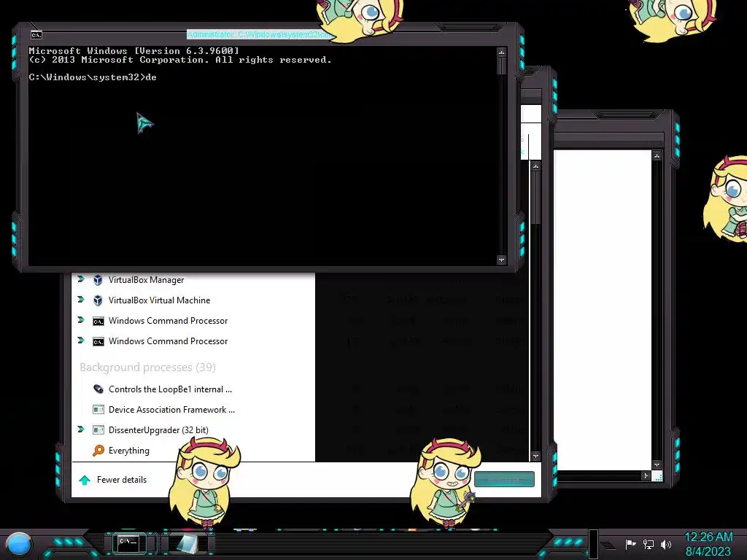The height and width of the screenshot is (560, 747).
Task: Click the Everything search magnifier icon
Action: pyautogui.click(x=98, y=451)
